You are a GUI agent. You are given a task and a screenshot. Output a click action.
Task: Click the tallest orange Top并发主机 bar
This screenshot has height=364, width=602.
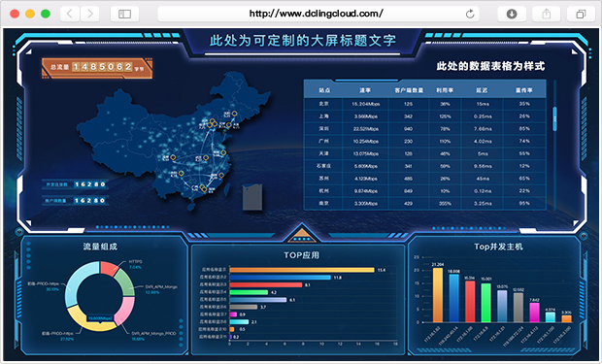click(x=438, y=295)
